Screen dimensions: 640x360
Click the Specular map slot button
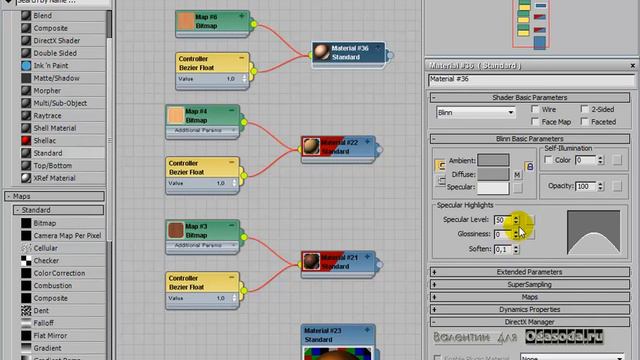pos(517,187)
